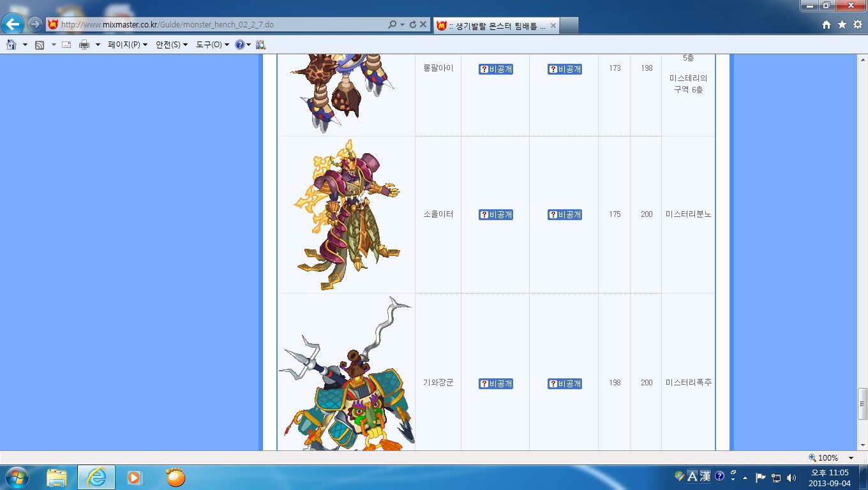
Task: Click the Windows Start orb
Action: click(x=16, y=477)
